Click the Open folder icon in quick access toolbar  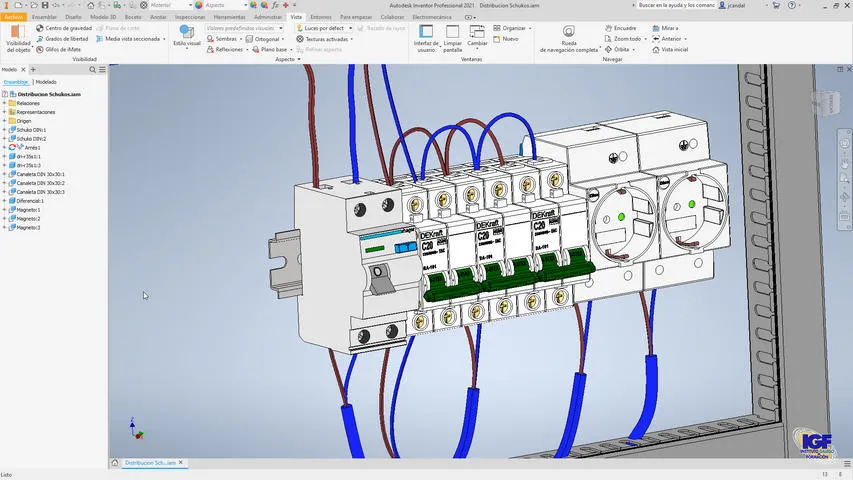(x=34, y=5)
